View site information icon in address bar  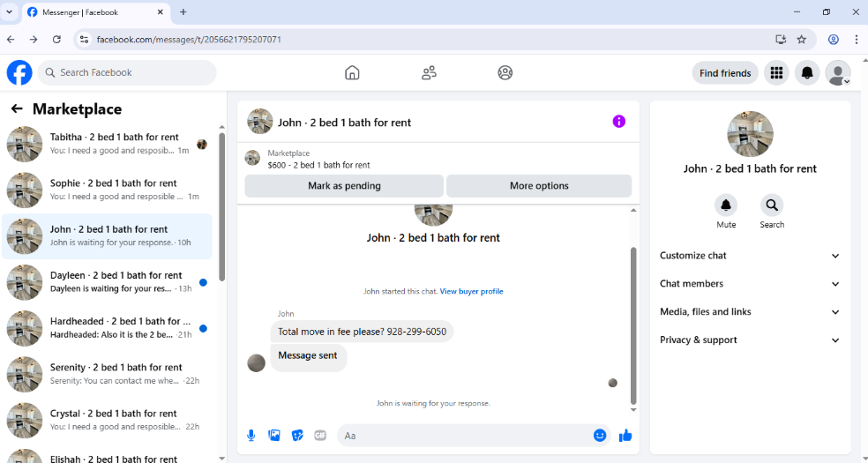(x=84, y=40)
